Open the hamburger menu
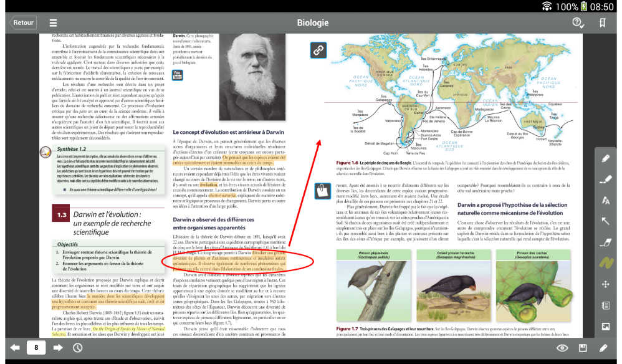This screenshot has height=364, width=622. click(53, 23)
